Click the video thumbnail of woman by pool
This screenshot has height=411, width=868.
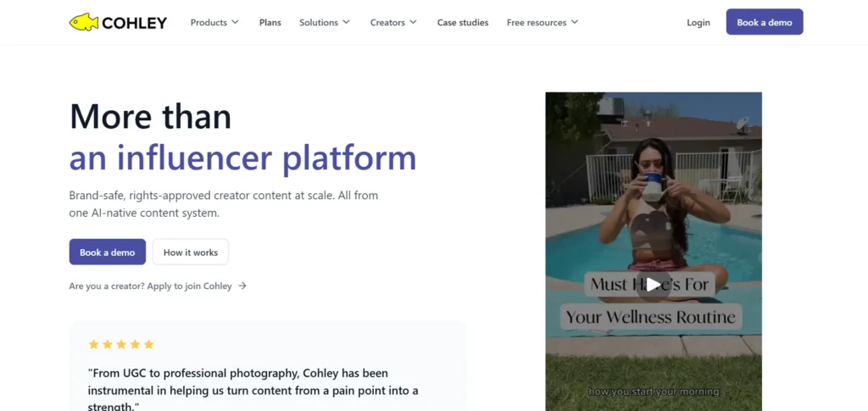pyautogui.click(x=654, y=251)
